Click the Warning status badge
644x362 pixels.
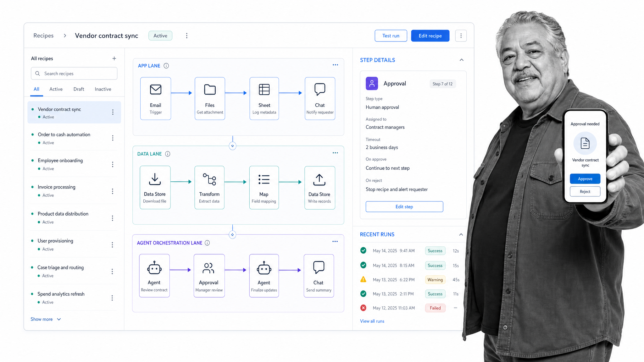[x=435, y=280]
